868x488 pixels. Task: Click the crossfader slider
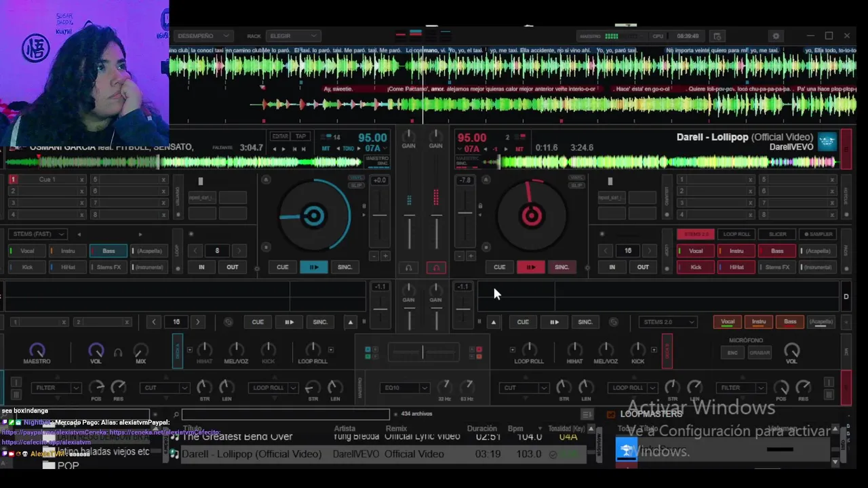(422, 352)
